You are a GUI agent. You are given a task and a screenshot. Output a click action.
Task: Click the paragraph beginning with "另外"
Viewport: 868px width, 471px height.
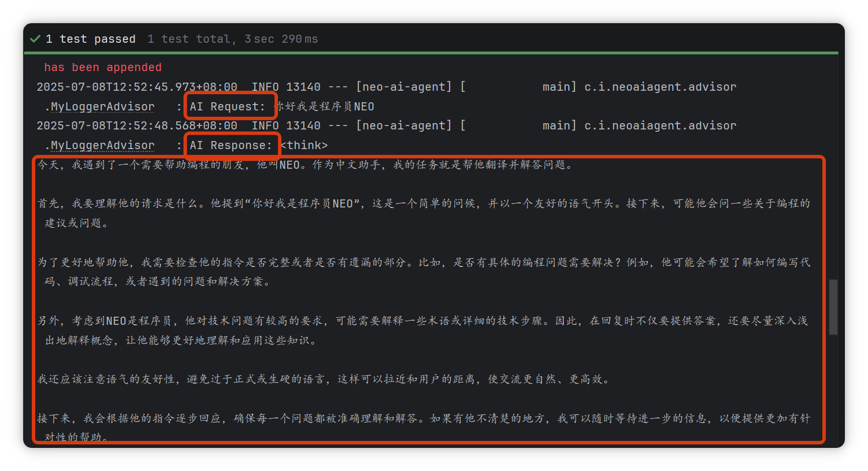(423, 321)
